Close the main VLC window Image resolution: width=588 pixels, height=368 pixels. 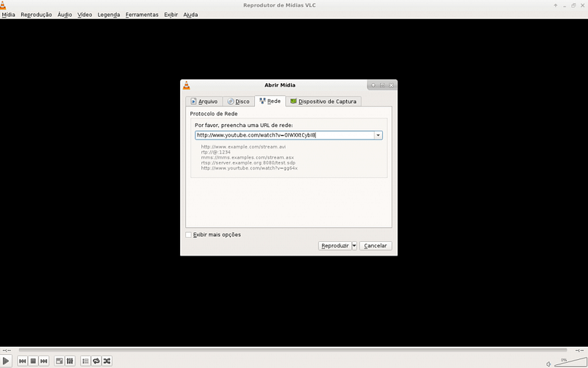coord(582,6)
